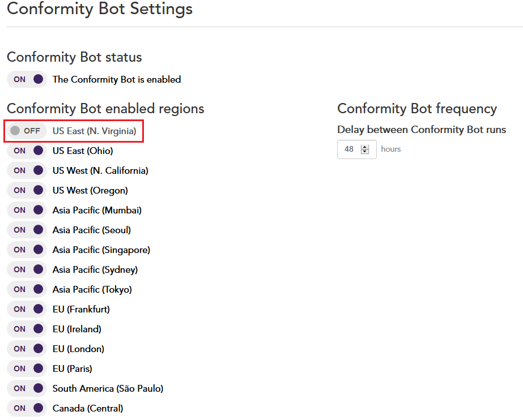Enable the US East (N. Virginia) region
This screenshot has width=523, height=420.
(x=27, y=131)
